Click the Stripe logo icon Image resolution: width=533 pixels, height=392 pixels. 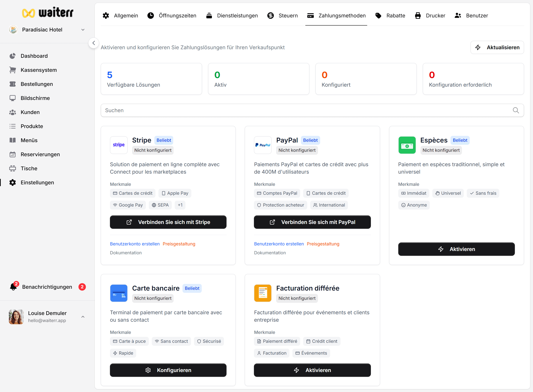tap(119, 145)
